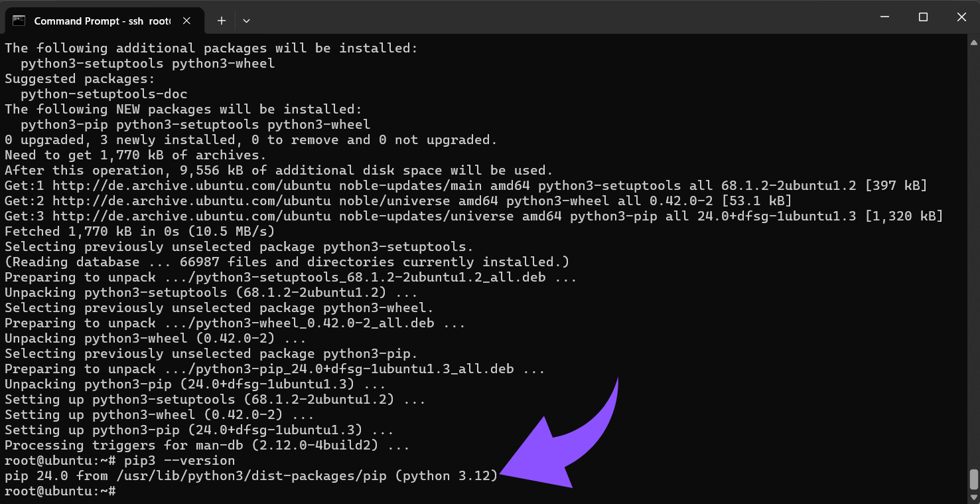Viewport: 980px width, 504px height.
Task: Click the Processing triggers for man-db line
Action: pos(207,446)
